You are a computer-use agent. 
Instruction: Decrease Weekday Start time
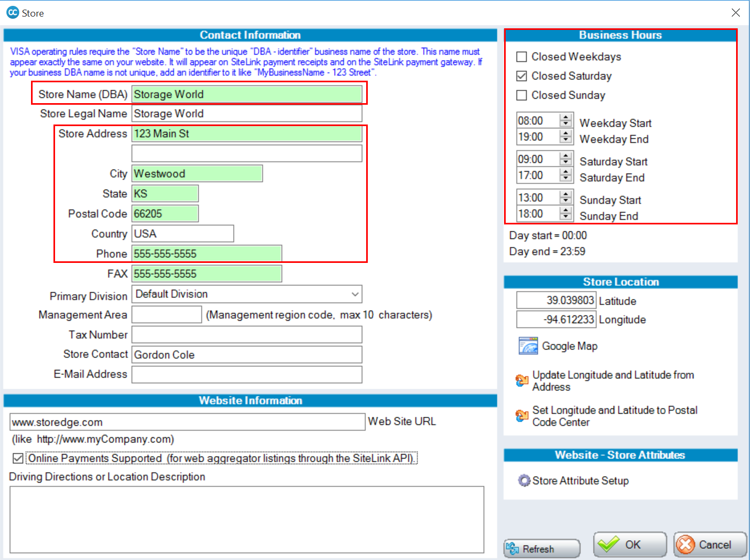566,124
